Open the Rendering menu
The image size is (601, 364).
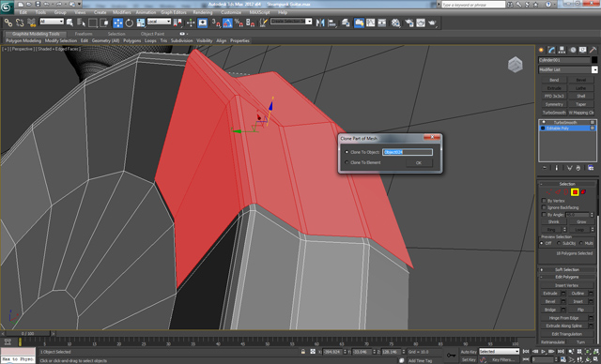203,12
